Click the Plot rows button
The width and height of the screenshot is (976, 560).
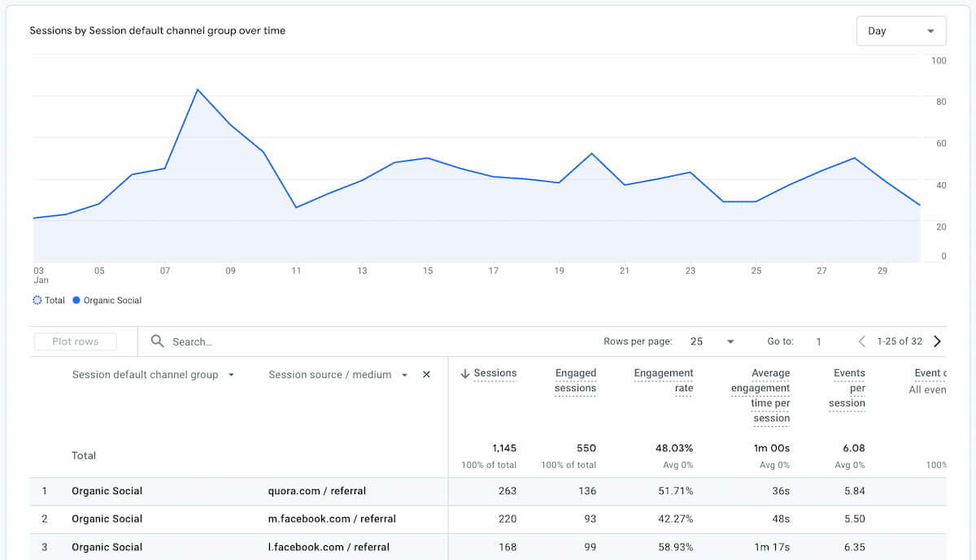point(75,341)
